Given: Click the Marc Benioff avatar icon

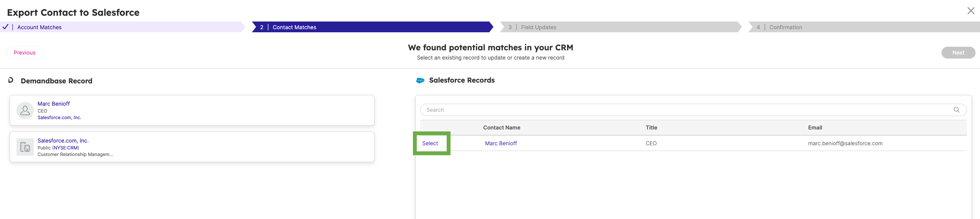Looking at the screenshot, I should click(x=25, y=111).
